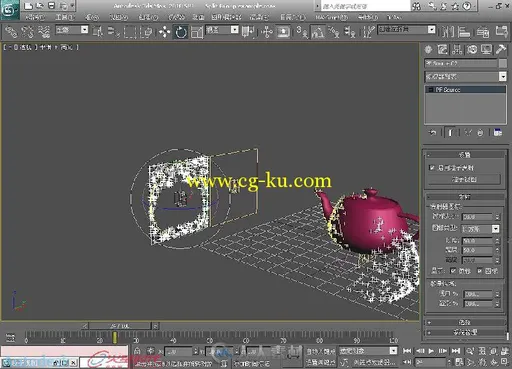Activate the Select and Rotate tool
The height and width of the screenshot is (369, 512).
pyautogui.click(x=181, y=32)
